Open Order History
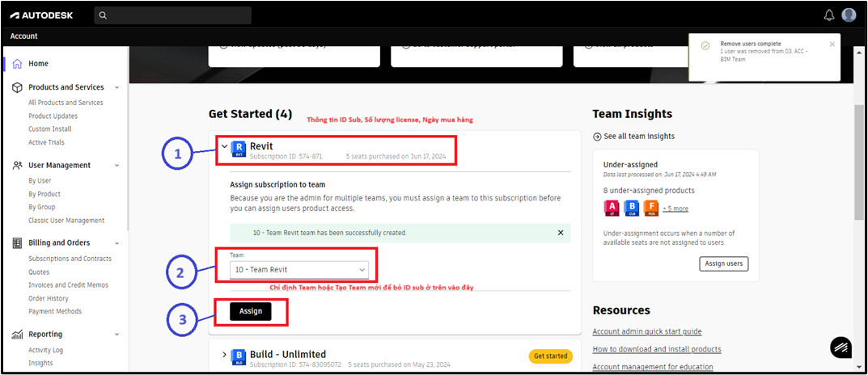Screen dimensions: 868x375 pyautogui.click(x=50, y=298)
